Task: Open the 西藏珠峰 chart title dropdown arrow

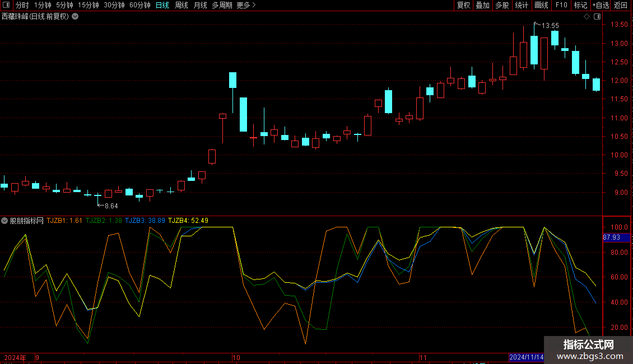Action: pyautogui.click(x=75, y=17)
